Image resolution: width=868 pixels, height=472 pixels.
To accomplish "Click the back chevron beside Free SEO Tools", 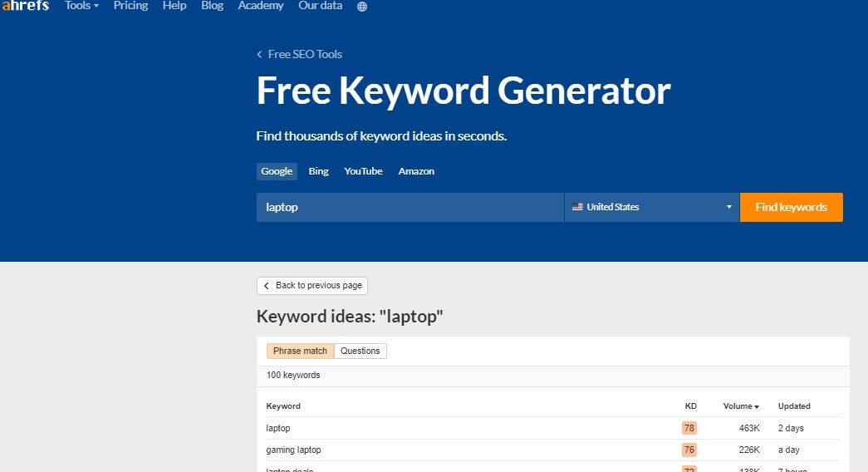I will coord(259,55).
